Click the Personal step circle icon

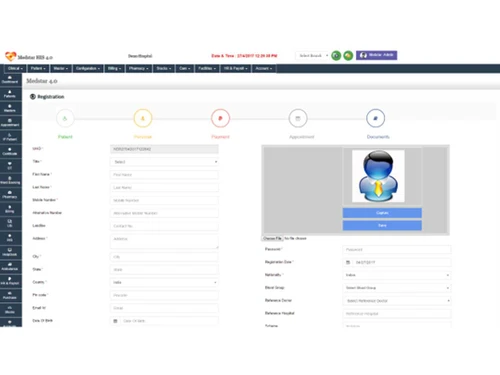pyautogui.click(x=143, y=118)
